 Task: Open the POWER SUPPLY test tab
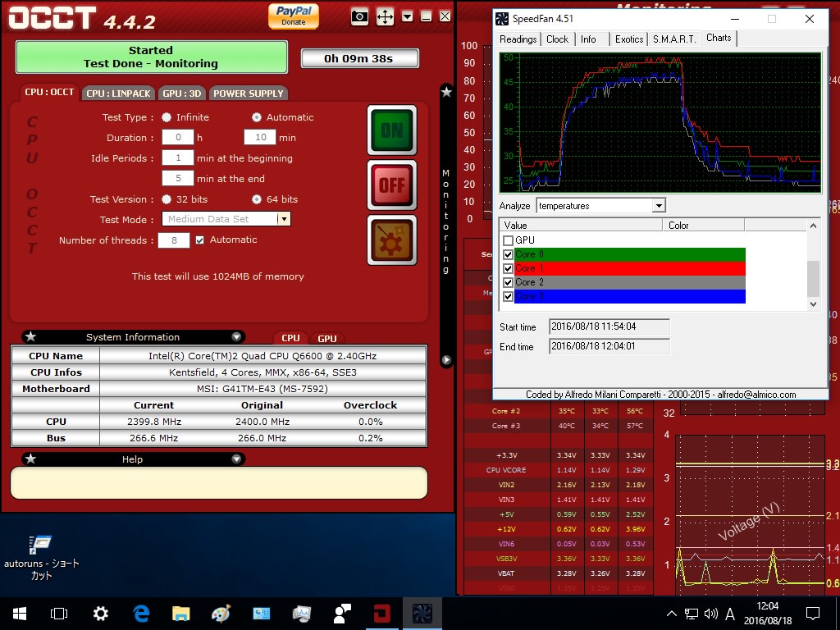[249, 94]
